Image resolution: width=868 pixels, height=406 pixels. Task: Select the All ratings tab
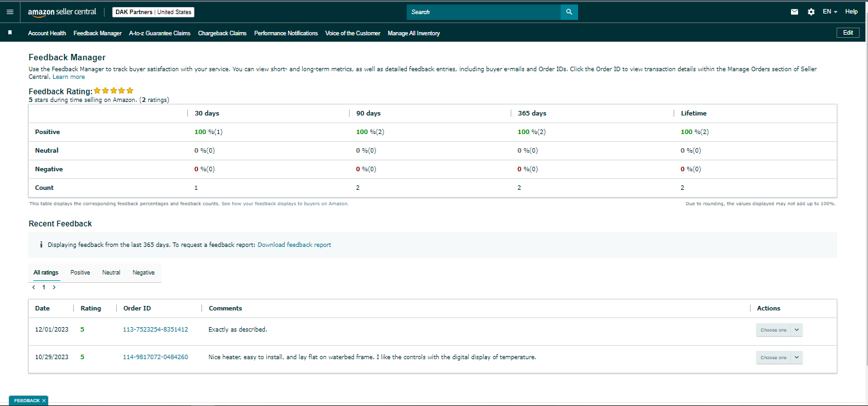pos(46,273)
